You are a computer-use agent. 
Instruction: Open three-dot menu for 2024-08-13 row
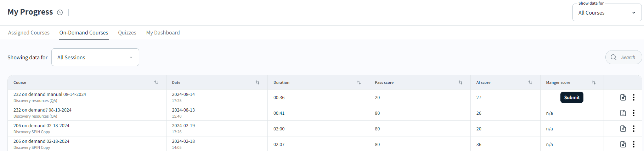633,113
